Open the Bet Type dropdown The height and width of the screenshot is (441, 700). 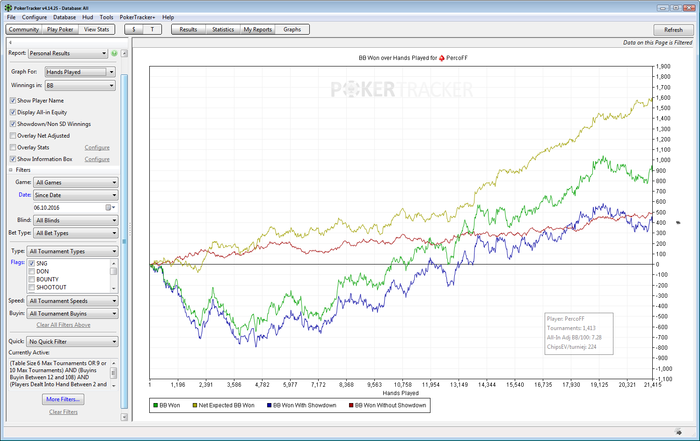75,233
